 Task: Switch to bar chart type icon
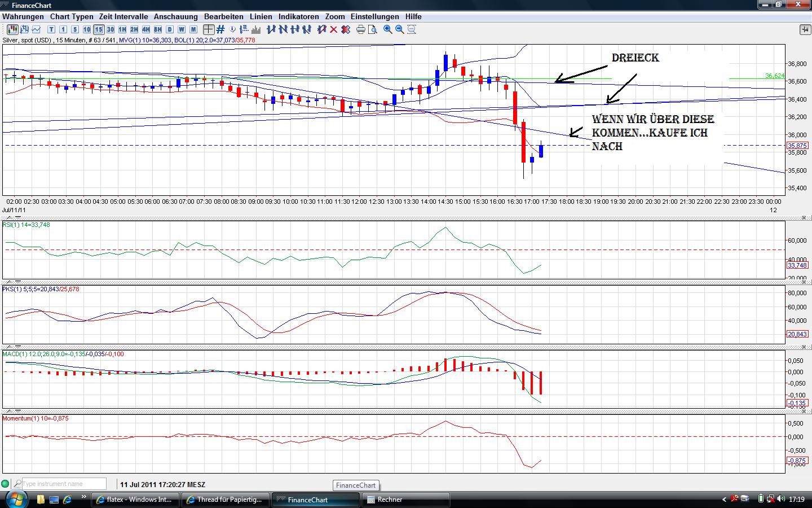click(x=24, y=29)
